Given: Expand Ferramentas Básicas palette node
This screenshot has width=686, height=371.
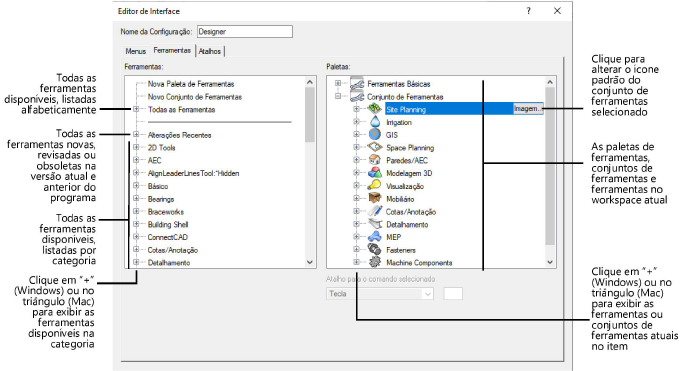Looking at the screenshot, I should point(338,83).
